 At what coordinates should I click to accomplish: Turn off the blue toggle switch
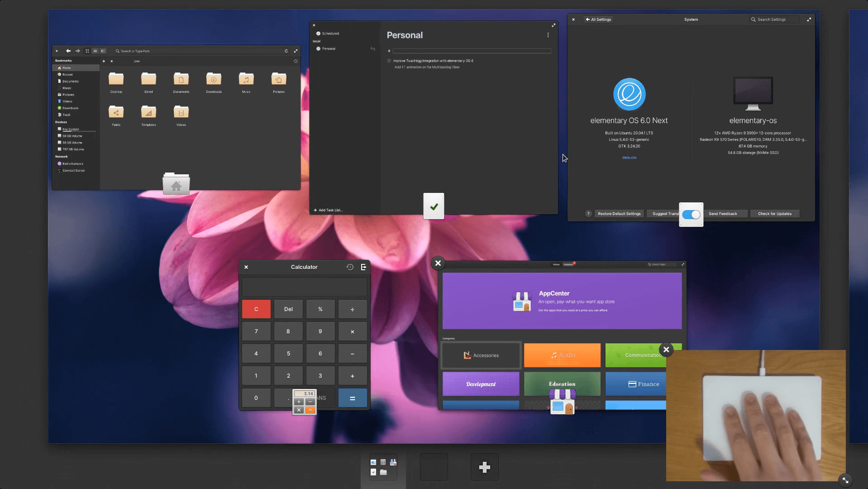pyautogui.click(x=692, y=215)
